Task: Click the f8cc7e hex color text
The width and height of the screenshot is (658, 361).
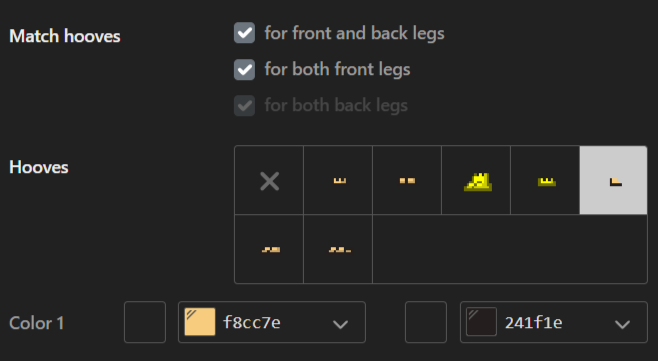Action: (x=252, y=322)
